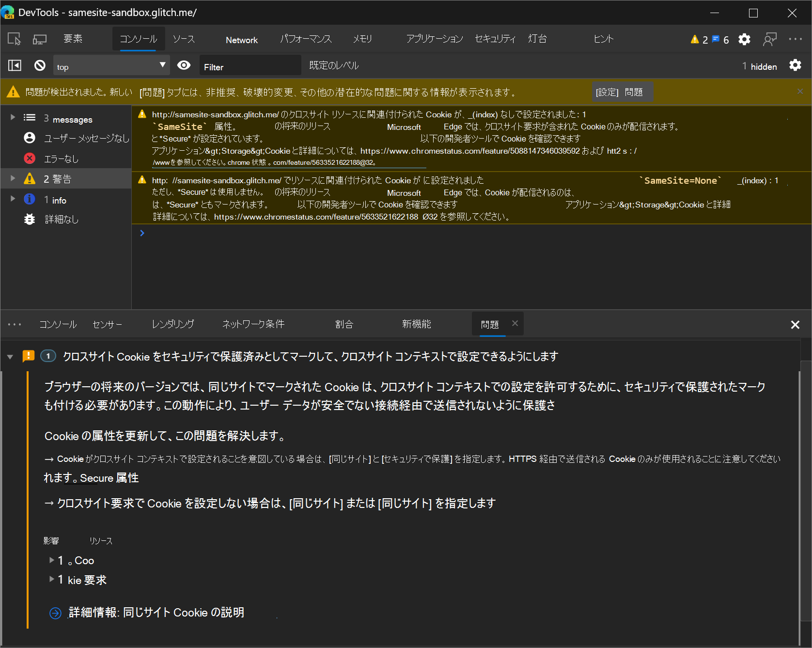Screen dimensions: 812x648
Task: Open the feedback person icon
Action: coord(769,39)
